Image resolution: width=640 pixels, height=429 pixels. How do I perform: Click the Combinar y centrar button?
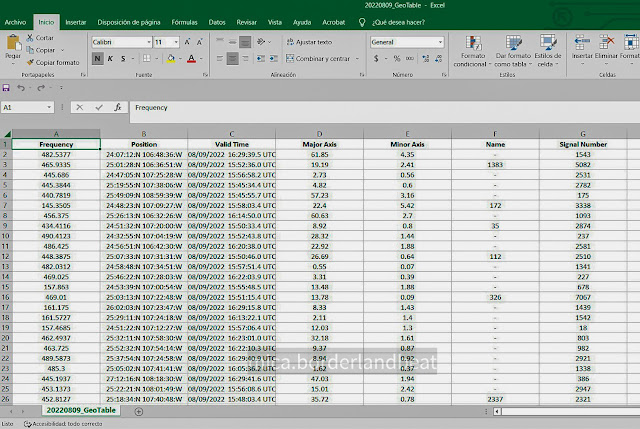pos(317,59)
